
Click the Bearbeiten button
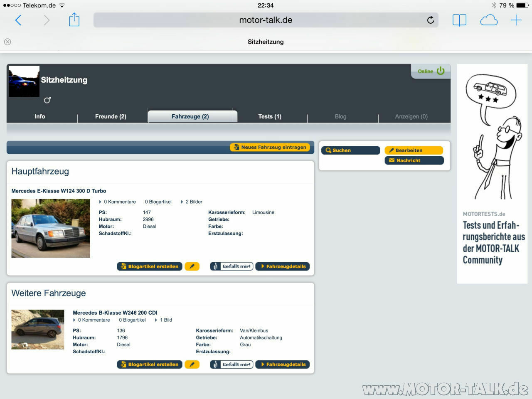[x=414, y=150]
